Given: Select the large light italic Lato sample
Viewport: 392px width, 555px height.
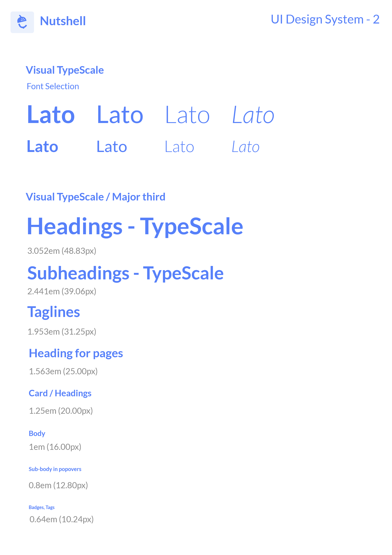Looking at the screenshot, I should point(253,115).
